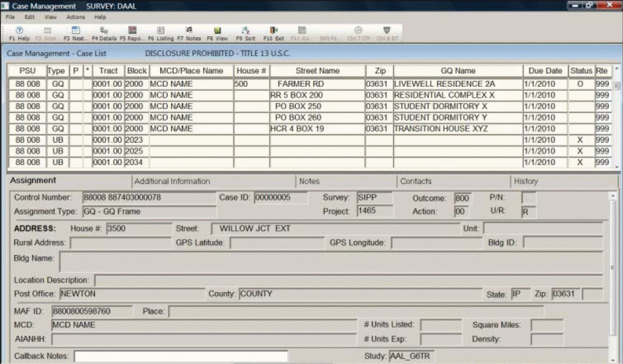Image resolution: width=623 pixels, height=364 pixels.
Task: Select the LIVEWELL RESIDENCE 2A case row
Action: click(x=445, y=84)
